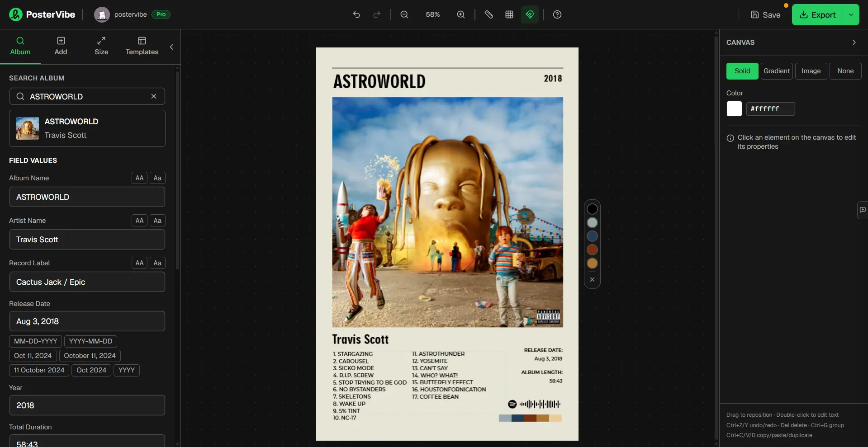Pick the gray palette swatch
The height and width of the screenshot is (447, 868).
click(x=592, y=222)
